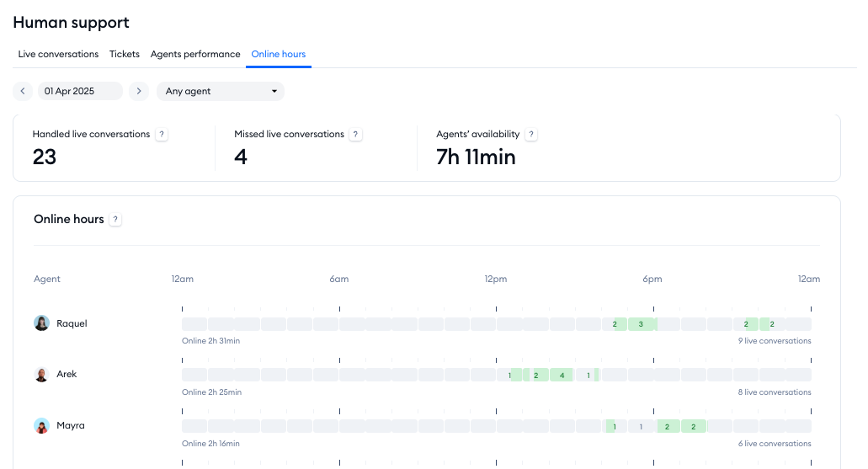The height and width of the screenshot is (469, 868).
Task: Click the 12pm timeline header label
Action: tap(495, 279)
